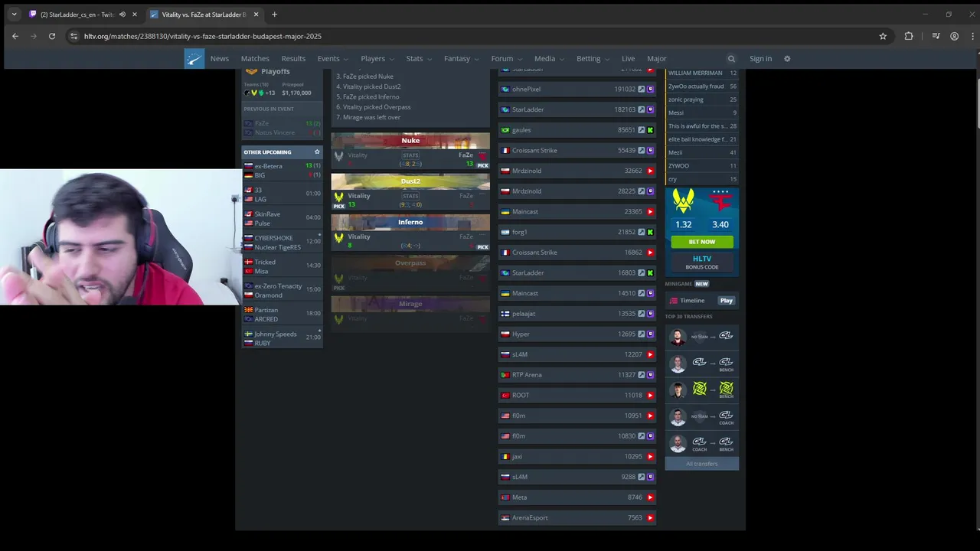Mute the StarLadder Twitch tab audio icon
Viewport: 980px width, 551px height.
click(122, 15)
